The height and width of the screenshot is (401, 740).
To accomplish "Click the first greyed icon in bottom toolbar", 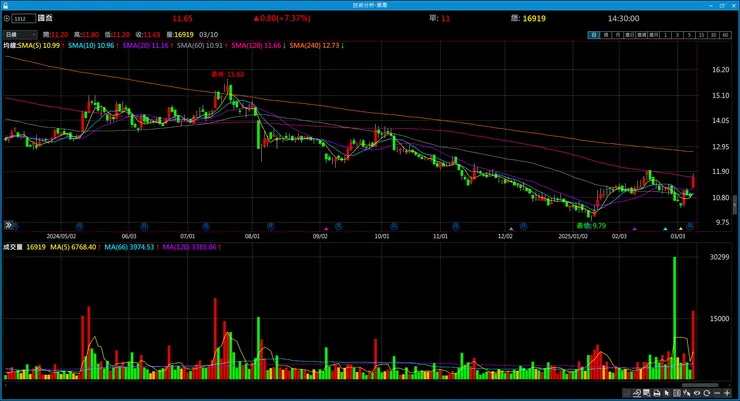I will pyautogui.click(x=626, y=393).
